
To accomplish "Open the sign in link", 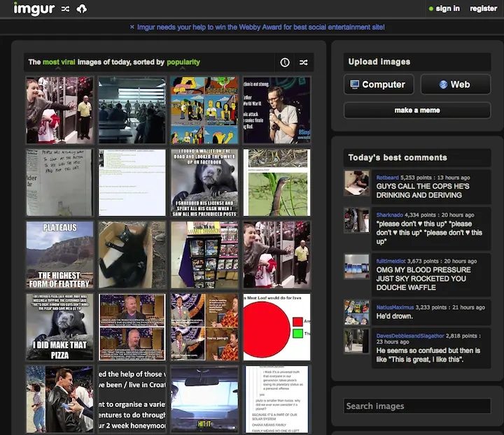I will [x=447, y=8].
